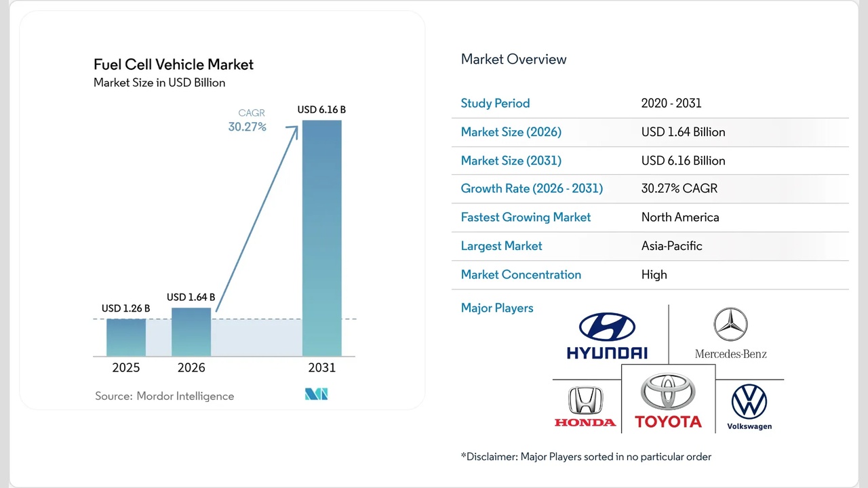The height and width of the screenshot is (488, 868).
Task: Select the USD 6.16 B bar for 2031
Action: (321, 237)
